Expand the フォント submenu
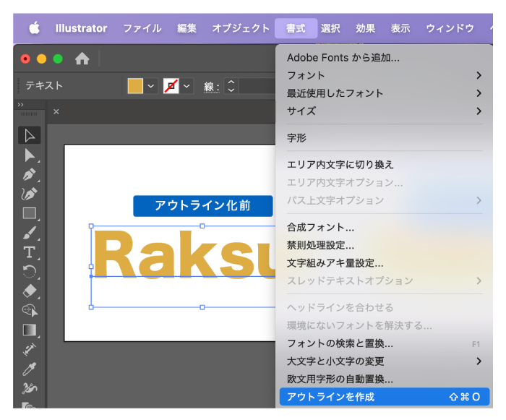This screenshot has width=506, height=420. pyautogui.click(x=384, y=75)
